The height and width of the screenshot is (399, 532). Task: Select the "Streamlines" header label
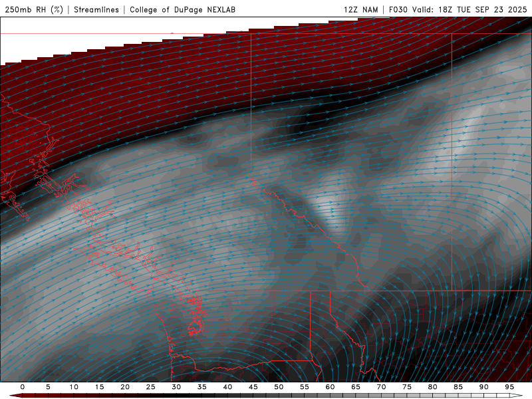[x=96, y=9]
